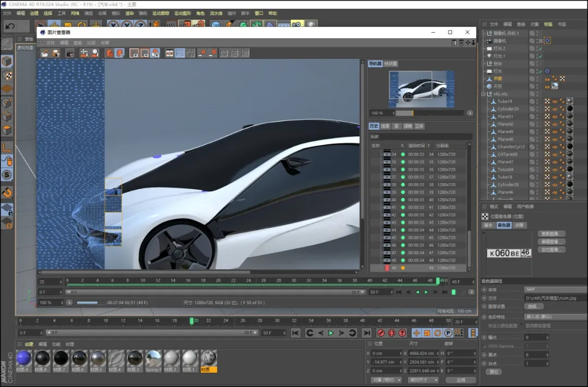
Task: Toggle enable checkmark on 灯光.2 object
Action: [x=541, y=49]
